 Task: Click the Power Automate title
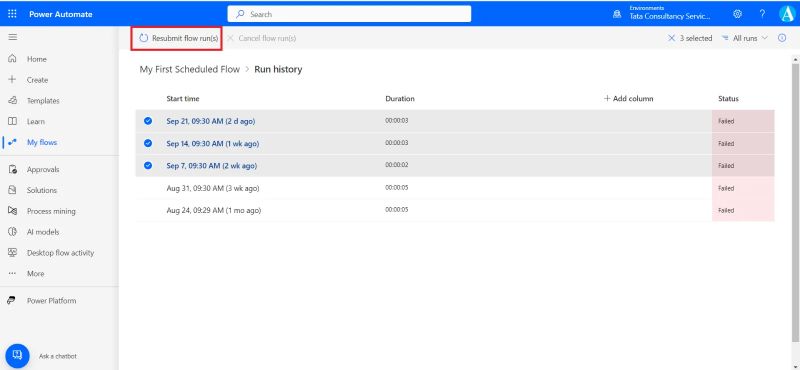pyautogui.click(x=61, y=14)
